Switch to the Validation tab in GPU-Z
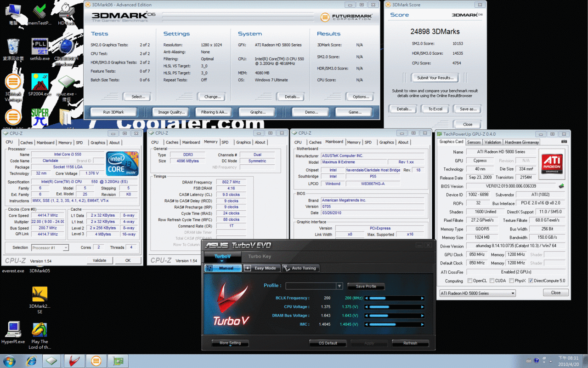Viewport: 588px width, 368px height. [493, 142]
